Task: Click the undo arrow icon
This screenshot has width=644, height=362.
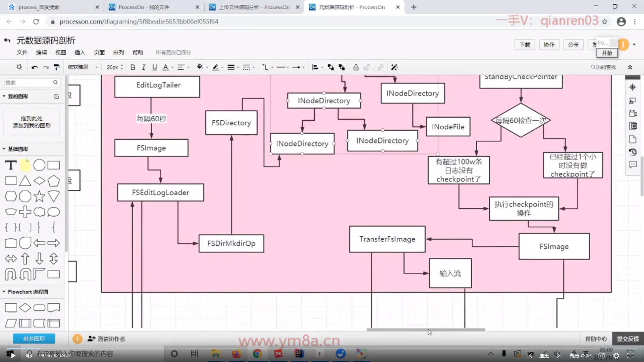Action: click(x=35, y=67)
